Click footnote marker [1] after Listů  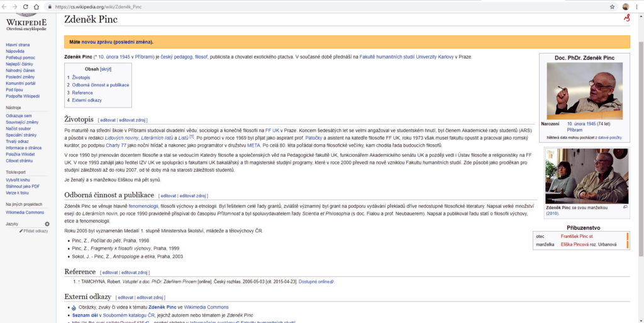pos(192,137)
